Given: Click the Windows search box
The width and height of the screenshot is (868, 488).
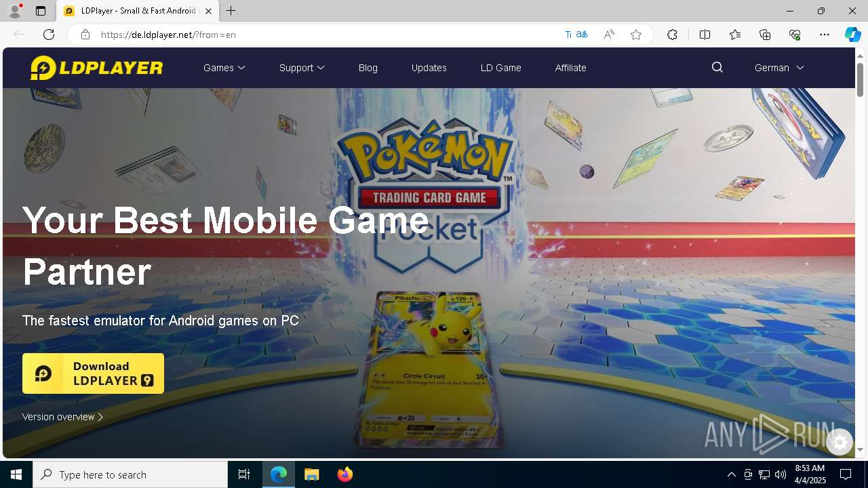Looking at the screenshot, I should (x=130, y=474).
